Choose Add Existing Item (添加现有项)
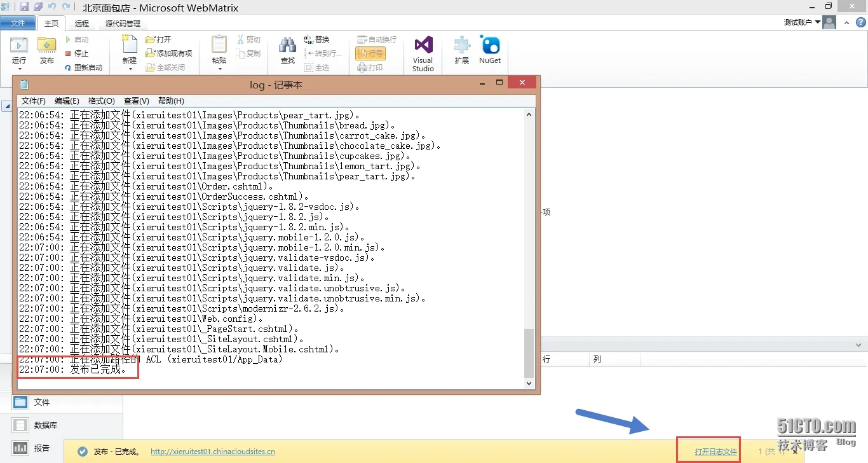868x463 pixels. pos(169,53)
